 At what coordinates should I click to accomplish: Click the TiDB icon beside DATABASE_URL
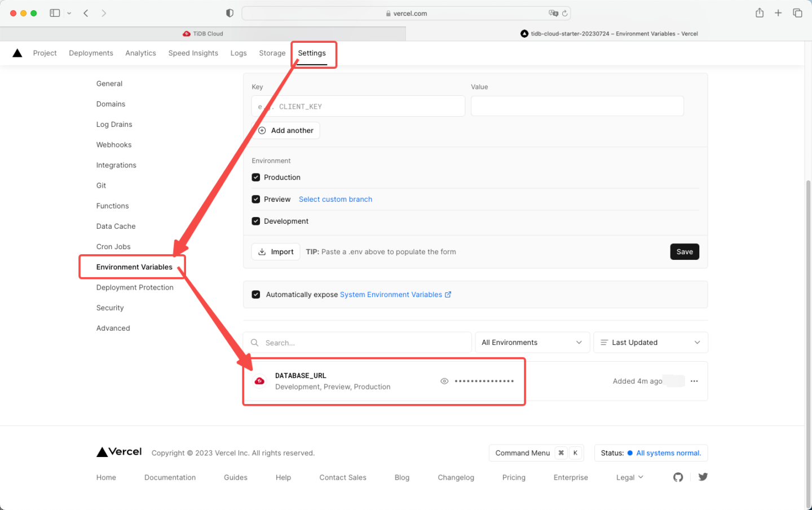259,381
